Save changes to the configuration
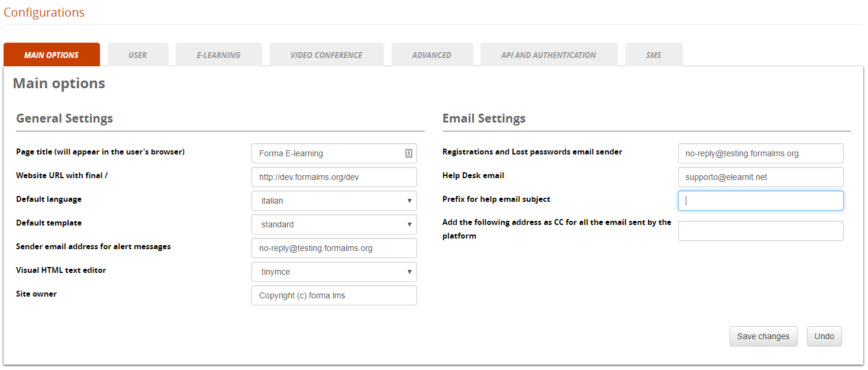Screen dimensions: 868x370 click(x=763, y=336)
